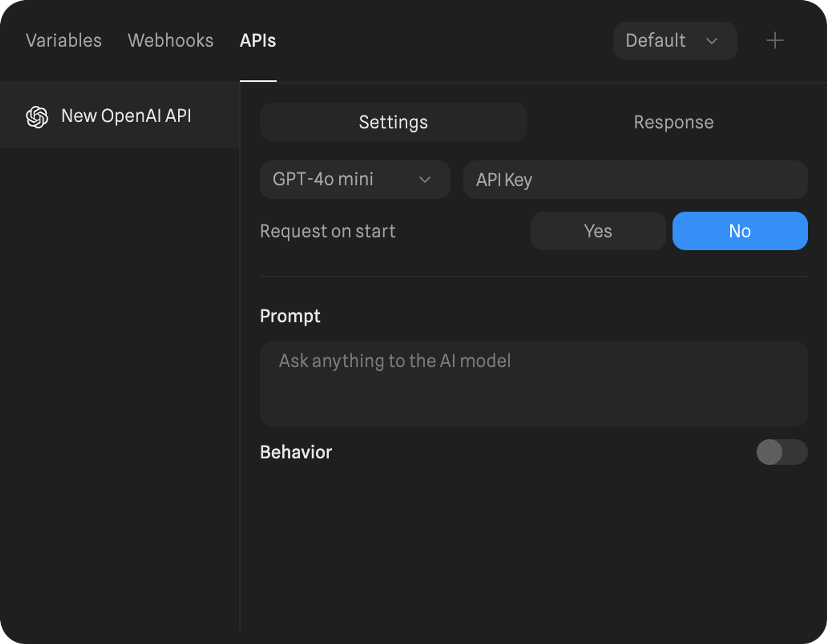Image resolution: width=827 pixels, height=644 pixels.
Task: Focus the API Key input field
Action: tap(635, 180)
